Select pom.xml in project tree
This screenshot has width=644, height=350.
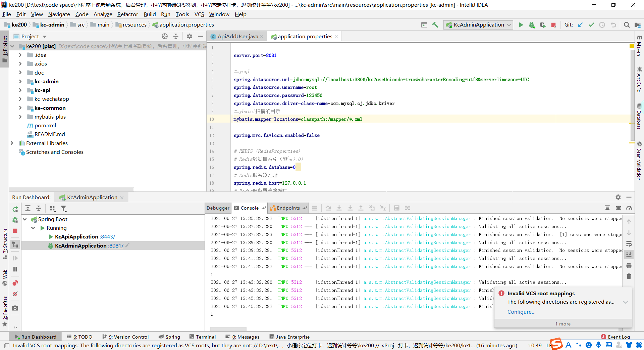tap(45, 125)
